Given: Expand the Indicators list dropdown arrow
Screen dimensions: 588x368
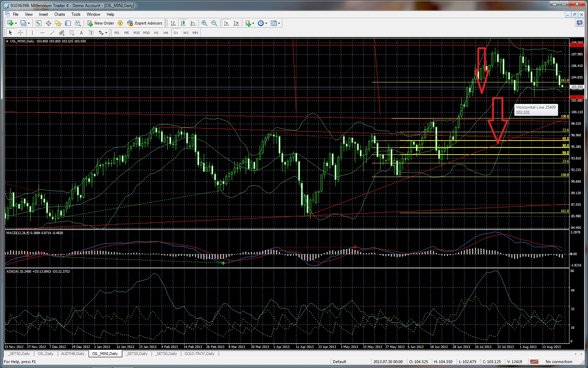Looking at the screenshot, I should point(253,23).
